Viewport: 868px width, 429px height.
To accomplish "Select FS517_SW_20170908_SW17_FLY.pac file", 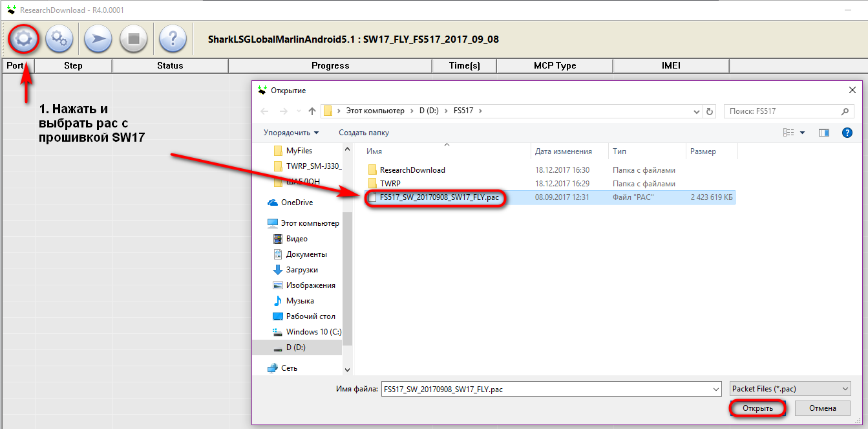I will pyautogui.click(x=439, y=197).
